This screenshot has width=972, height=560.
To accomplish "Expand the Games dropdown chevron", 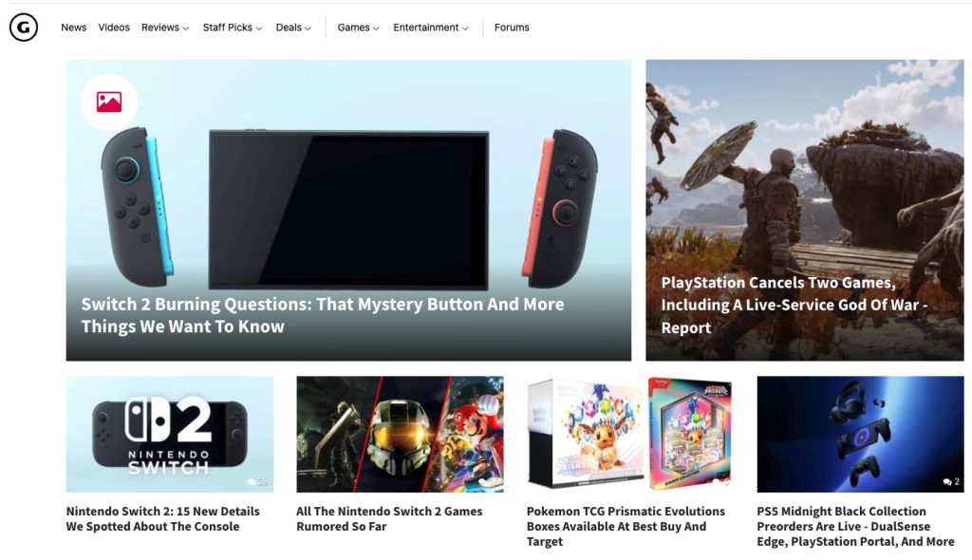I will tap(376, 28).
